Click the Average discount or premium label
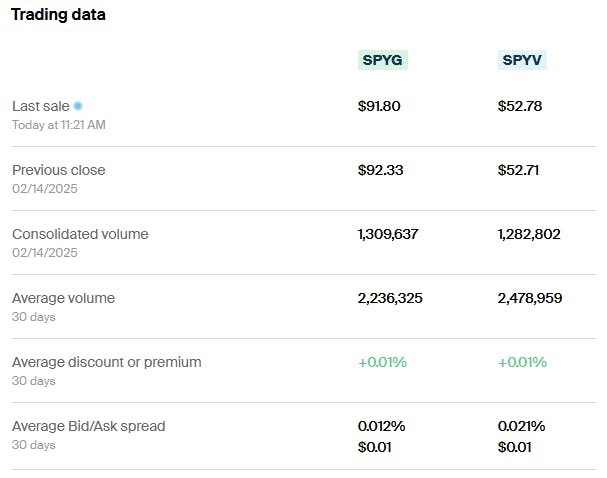607x478 pixels. coord(106,362)
